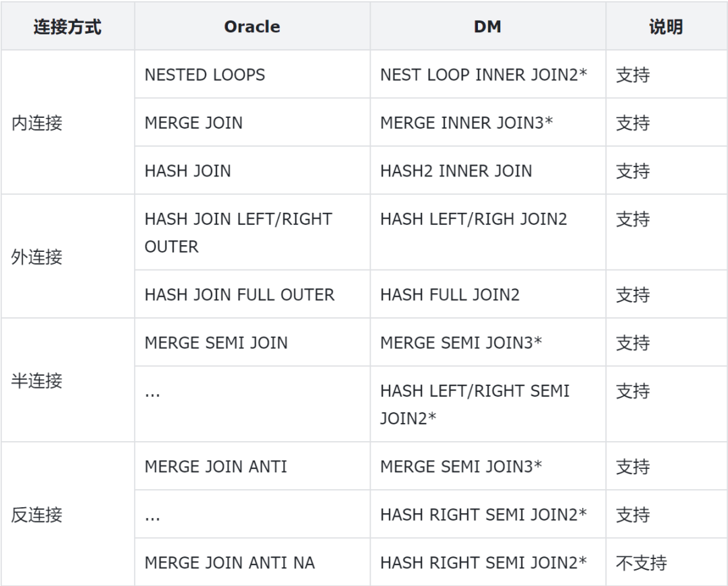This screenshot has height=586, width=728.
Task: Click the DM column header
Action: tap(487, 27)
